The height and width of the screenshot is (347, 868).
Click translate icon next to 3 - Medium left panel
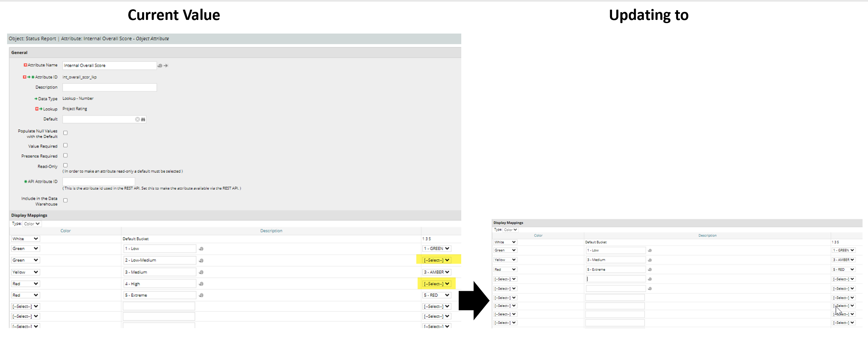pyautogui.click(x=201, y=273)
